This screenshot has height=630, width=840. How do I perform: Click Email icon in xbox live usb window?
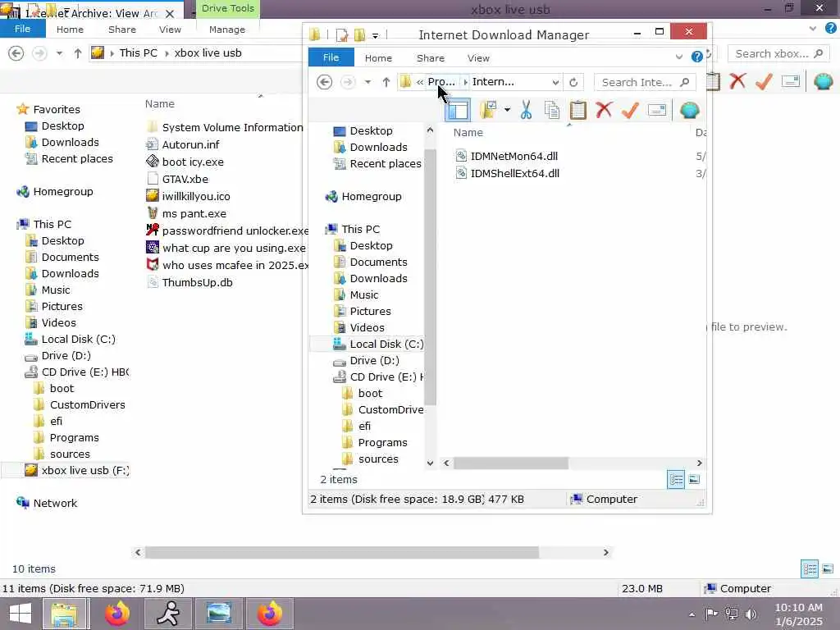click(791, 81)
